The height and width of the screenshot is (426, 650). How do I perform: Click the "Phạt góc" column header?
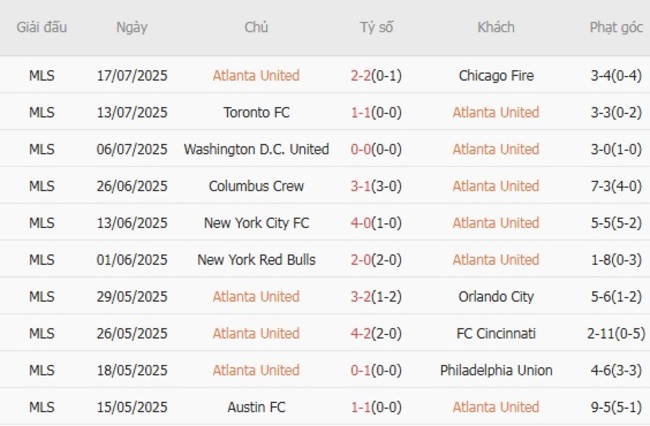(x=616, y=28)
